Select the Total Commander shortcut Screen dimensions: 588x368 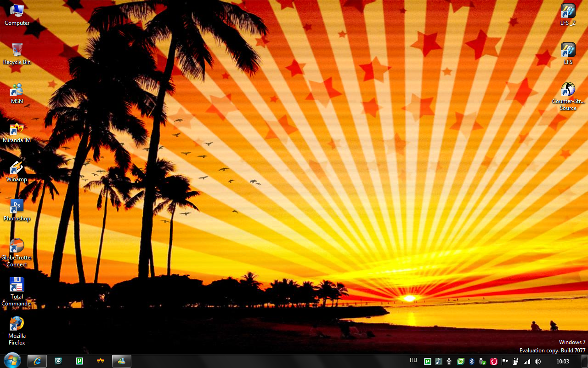pyautogui.click(x=17, y=292)
